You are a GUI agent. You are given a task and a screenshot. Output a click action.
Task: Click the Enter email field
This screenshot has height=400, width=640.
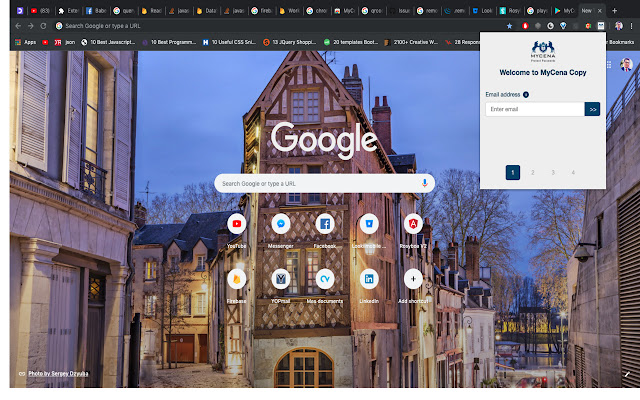[534, 109]
